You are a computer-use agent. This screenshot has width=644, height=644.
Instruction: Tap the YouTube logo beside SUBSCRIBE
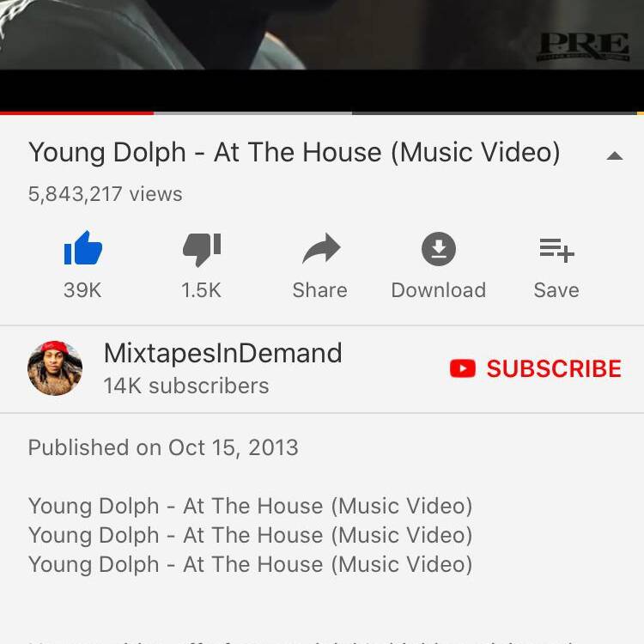(x=463, y=368)
